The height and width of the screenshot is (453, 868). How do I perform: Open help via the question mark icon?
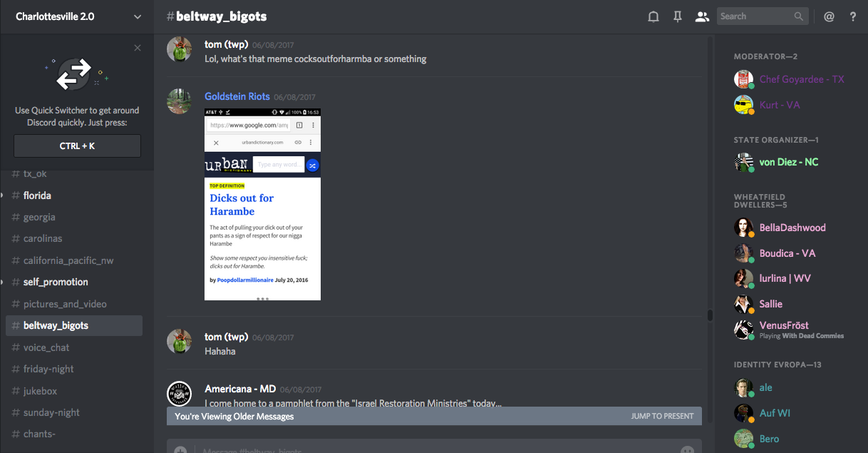coord(853,16)
